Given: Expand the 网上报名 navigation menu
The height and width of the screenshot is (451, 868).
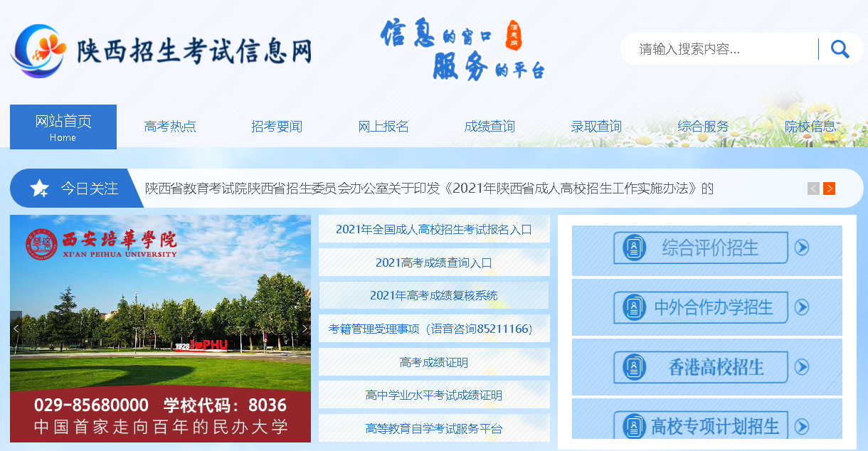Looking at the screenshot, I should tap(383, 127).
